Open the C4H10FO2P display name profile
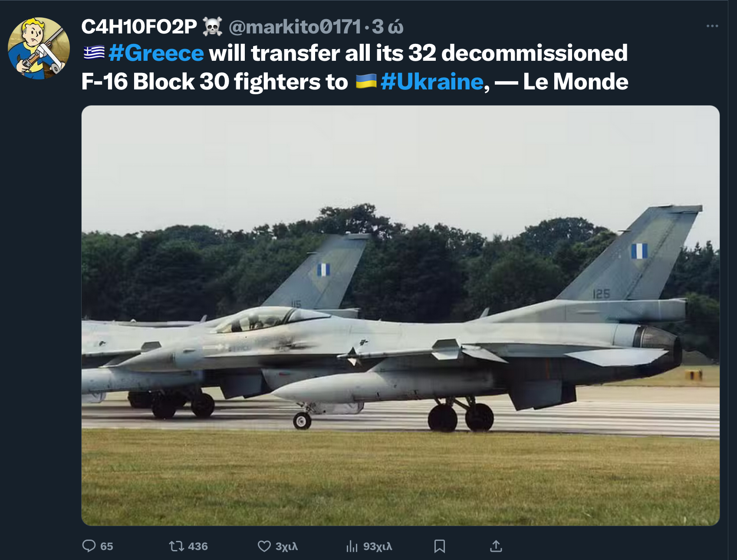The height and width of the screenshot is (560, 737). click(139, 26)
